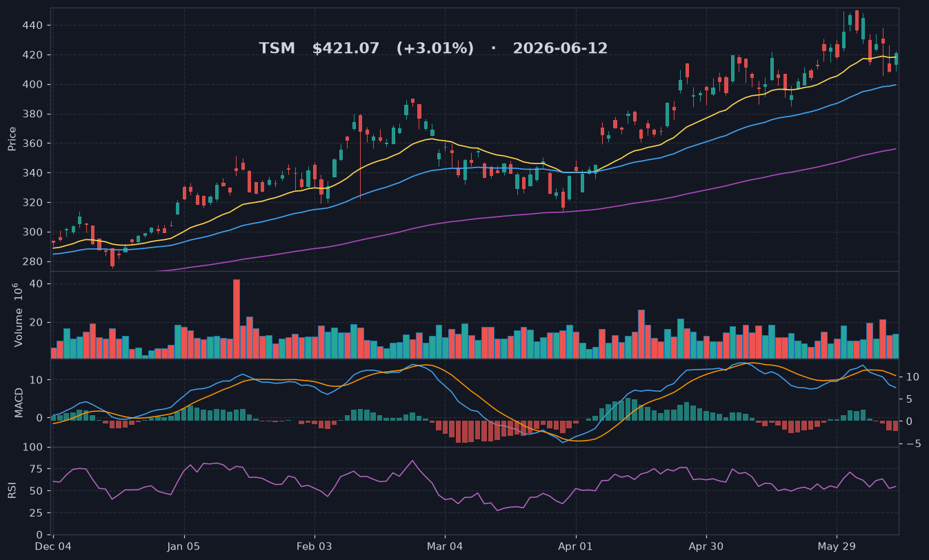Click the Price axis label
Viewport: 929px width, 560px height.
pos(12,139)
